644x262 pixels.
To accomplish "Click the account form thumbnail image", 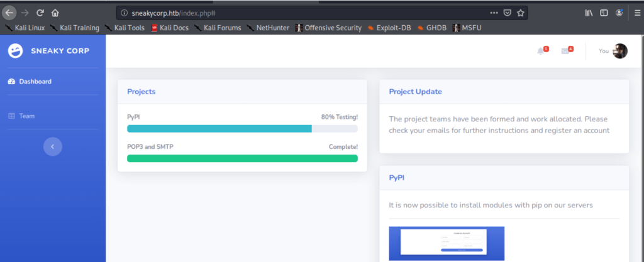I will tap(447, 243).
